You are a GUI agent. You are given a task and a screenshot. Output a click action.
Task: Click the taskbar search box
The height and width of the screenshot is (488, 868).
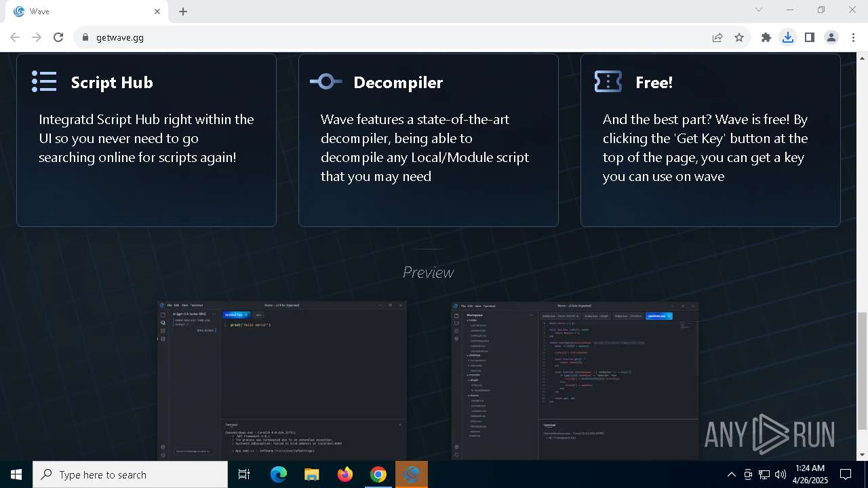click(x=130, y=474)
